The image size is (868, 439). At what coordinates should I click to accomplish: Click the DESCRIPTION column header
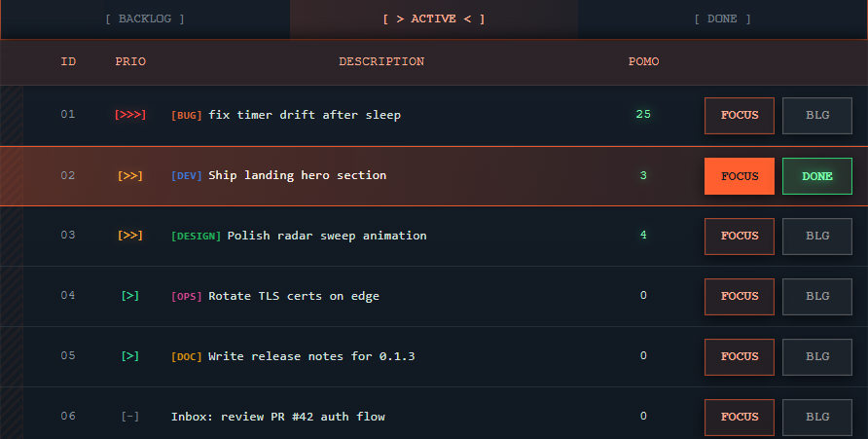tap(381, 61)
